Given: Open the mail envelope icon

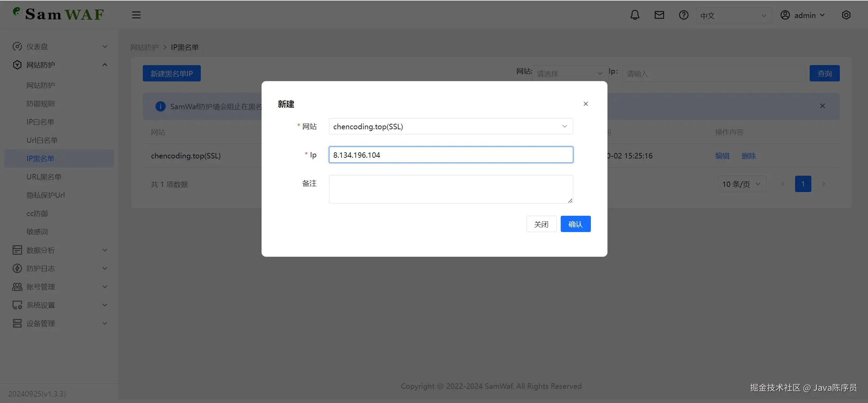Looking at the screenshot, I should click(659, 15).
